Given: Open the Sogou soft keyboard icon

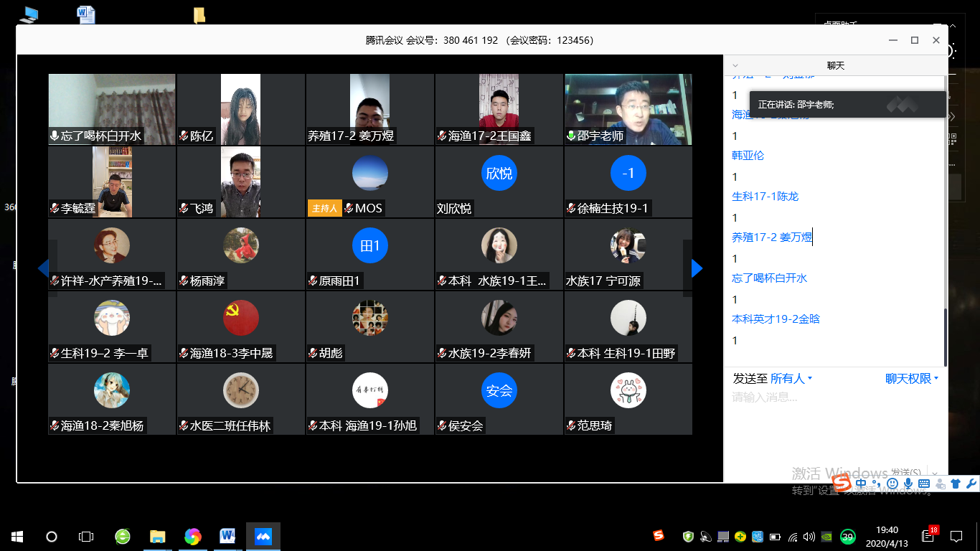Looking at the screenshot, I should click(x=924, y=484).
